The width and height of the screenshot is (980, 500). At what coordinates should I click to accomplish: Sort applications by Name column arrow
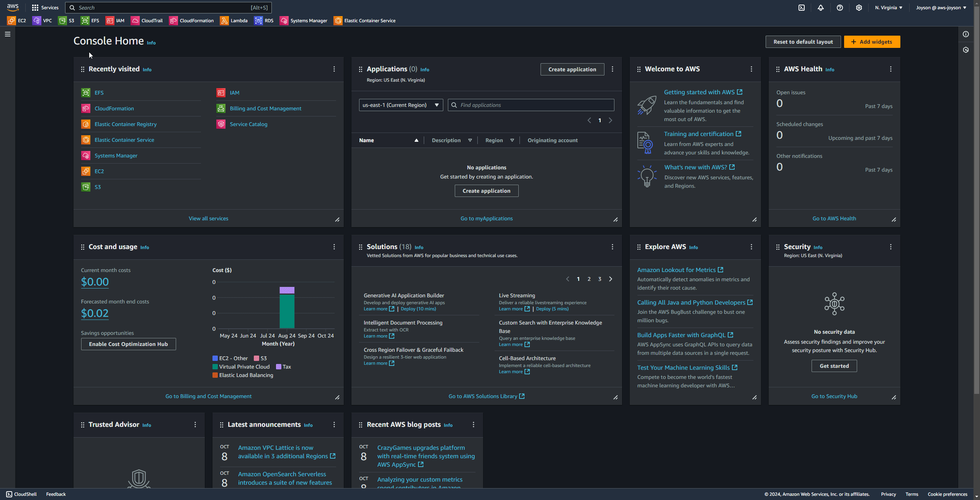[416, 140]
